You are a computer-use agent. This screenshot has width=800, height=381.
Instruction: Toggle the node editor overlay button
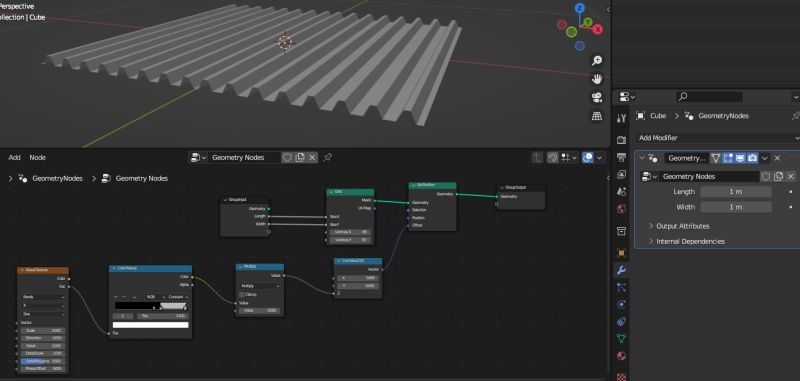tap(588, 158)
